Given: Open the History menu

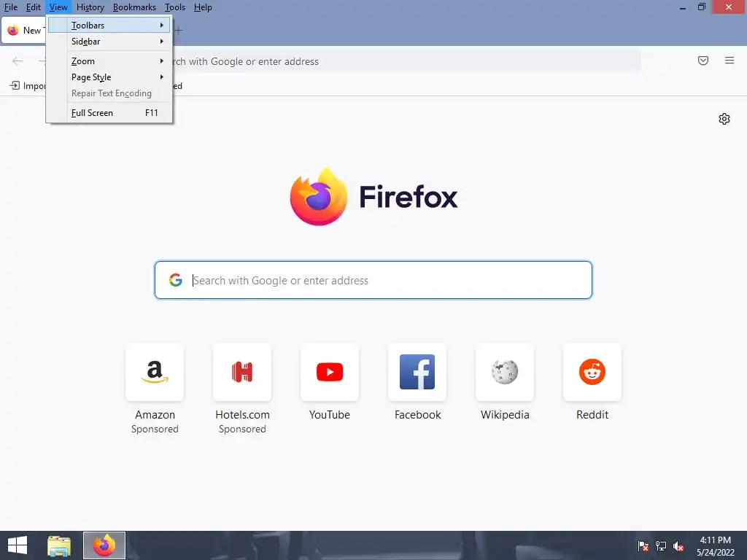Looking at the screenshot, I should click(x=90, y=7).
